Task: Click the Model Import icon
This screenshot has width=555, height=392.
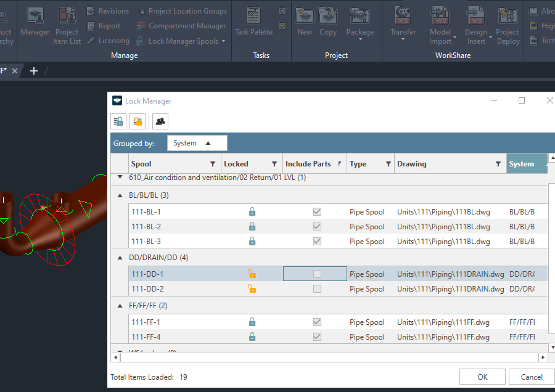Action: coord(440,16)
